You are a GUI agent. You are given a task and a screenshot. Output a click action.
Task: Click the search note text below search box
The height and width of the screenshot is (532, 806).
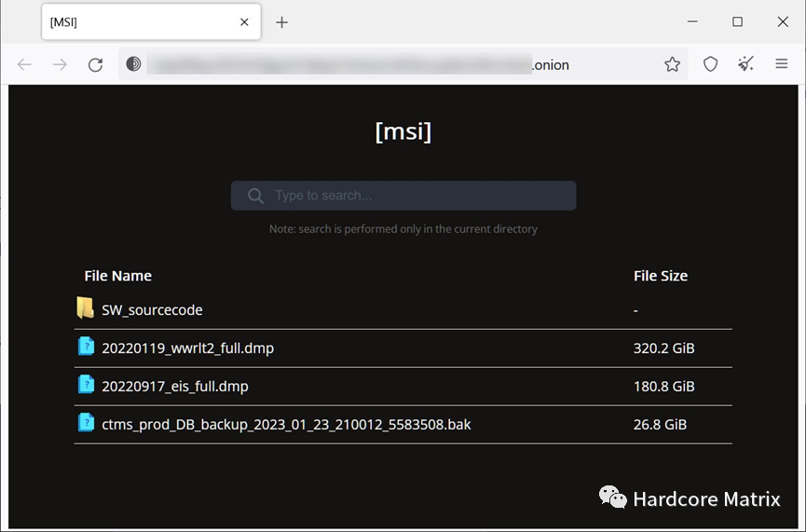point(403,229)
